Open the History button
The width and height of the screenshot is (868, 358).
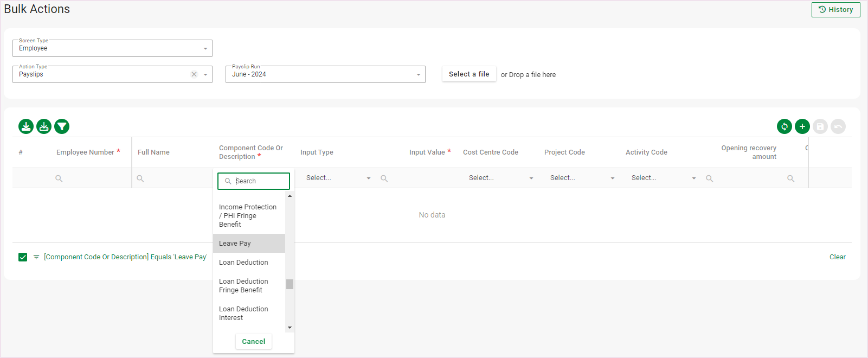[x=835, y=10]
